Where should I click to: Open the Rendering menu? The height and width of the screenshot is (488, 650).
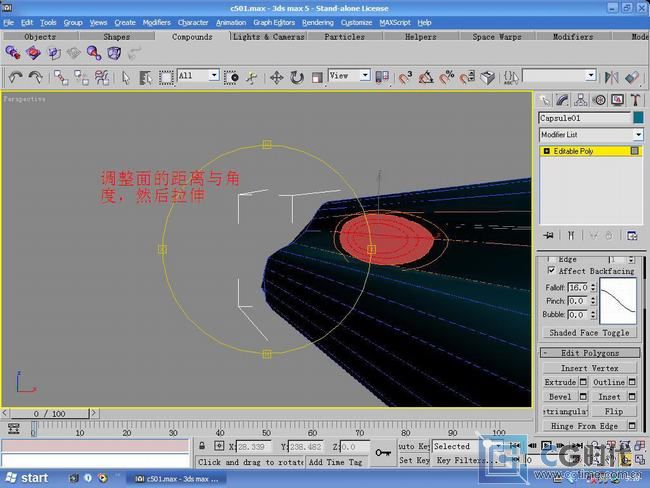point(318,22)
